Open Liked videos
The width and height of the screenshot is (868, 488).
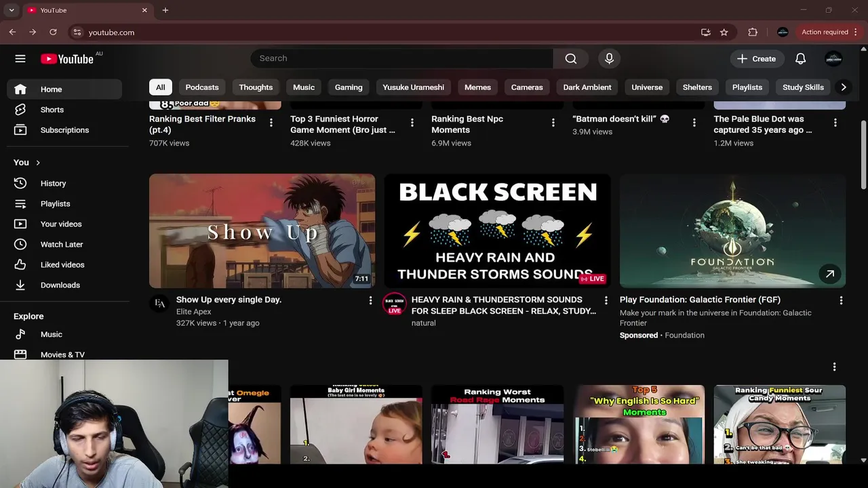(x=64, y=264)
